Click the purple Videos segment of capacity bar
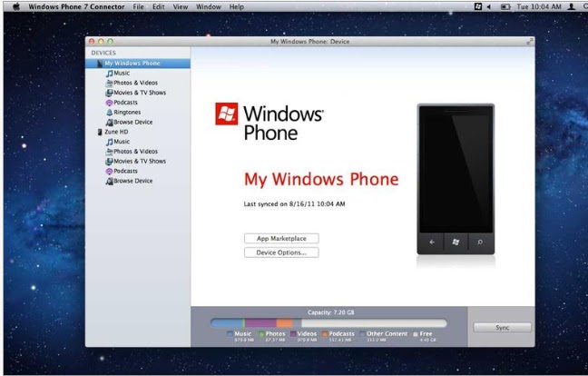This screenshot has width=588, height=376. (x=260, y=322)
